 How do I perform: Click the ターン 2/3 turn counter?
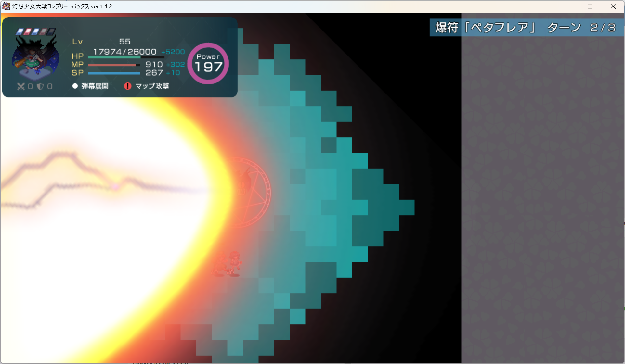pos(581,28)
